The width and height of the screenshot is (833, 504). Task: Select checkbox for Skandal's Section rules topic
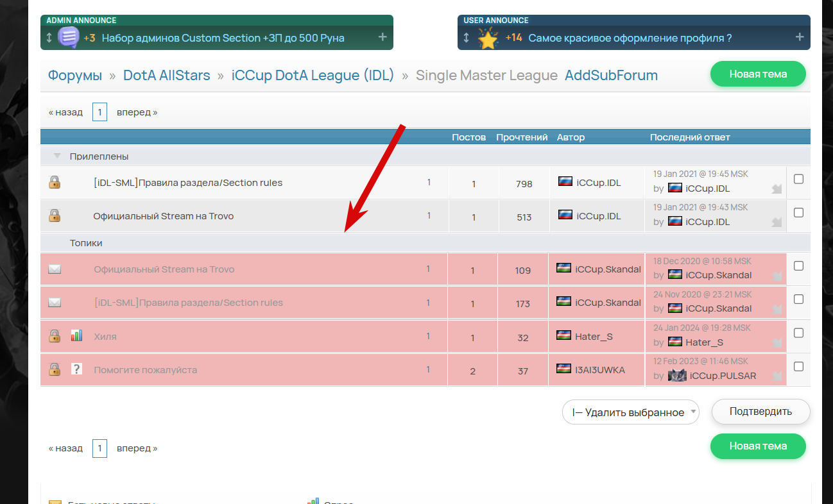(x=798, y=299)
